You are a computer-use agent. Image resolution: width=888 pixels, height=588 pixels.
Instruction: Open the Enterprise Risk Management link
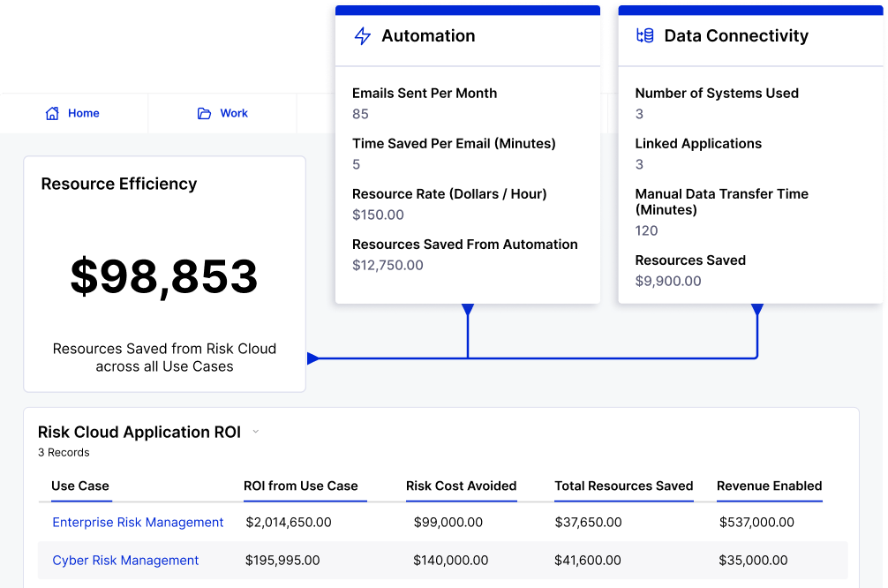tap(138, 523)
